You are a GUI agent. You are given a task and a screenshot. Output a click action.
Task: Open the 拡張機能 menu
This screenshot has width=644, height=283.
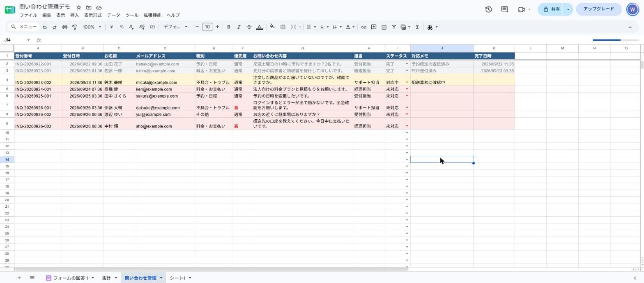click(152, 15)
